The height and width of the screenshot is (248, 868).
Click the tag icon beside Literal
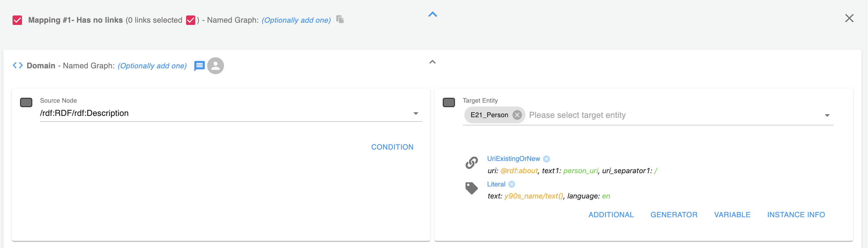[471, 188]
